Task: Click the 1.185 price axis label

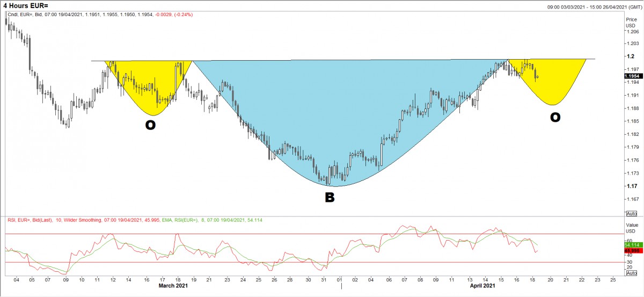Action: pyautogui.click(x=632, y=121)
